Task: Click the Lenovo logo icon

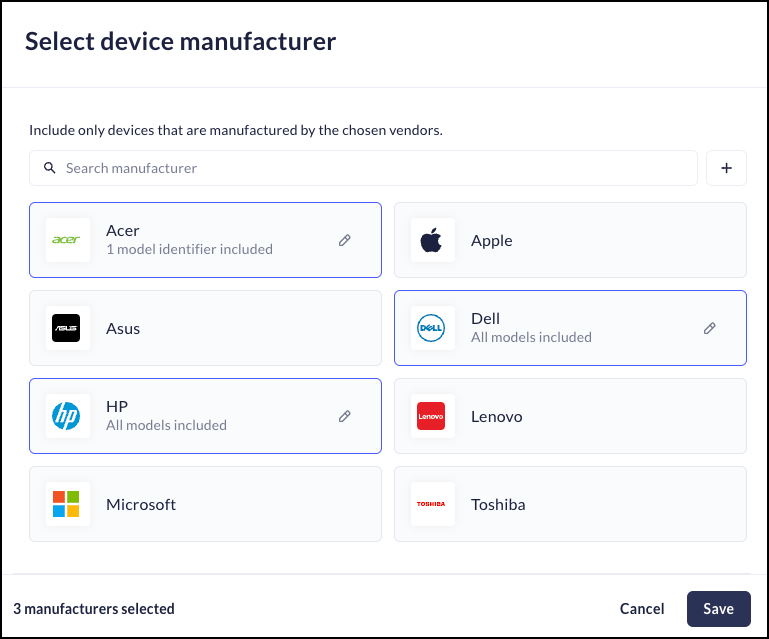Action: (431, 416)
